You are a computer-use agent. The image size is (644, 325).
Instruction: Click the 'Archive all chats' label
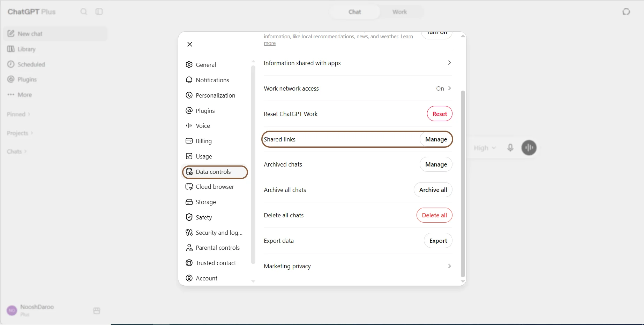pos(285,190)
